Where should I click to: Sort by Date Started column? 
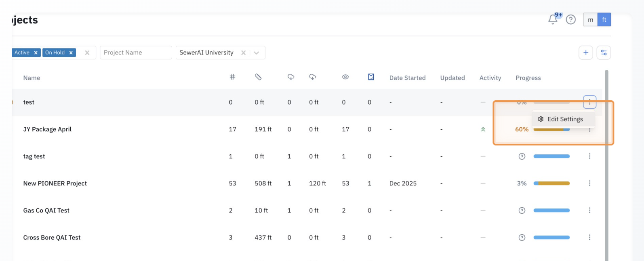[x=407, y=78]
